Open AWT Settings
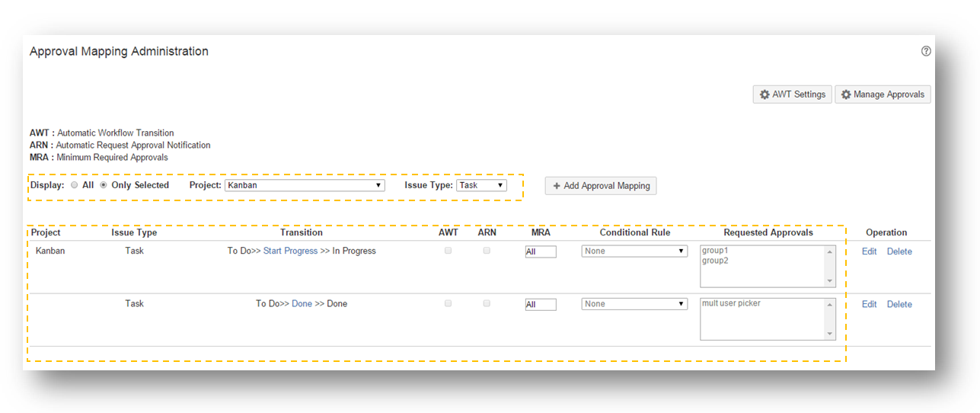 click(792, 94)
